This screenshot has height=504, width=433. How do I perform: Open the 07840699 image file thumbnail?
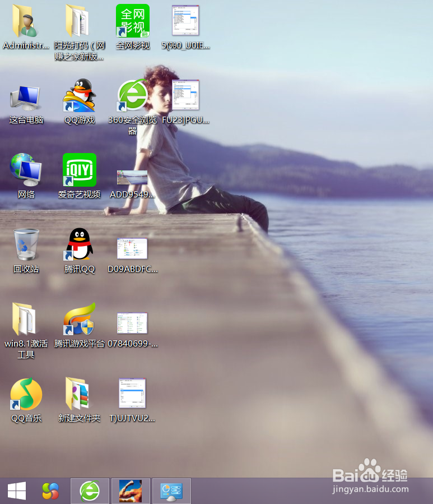pos(132,323)
